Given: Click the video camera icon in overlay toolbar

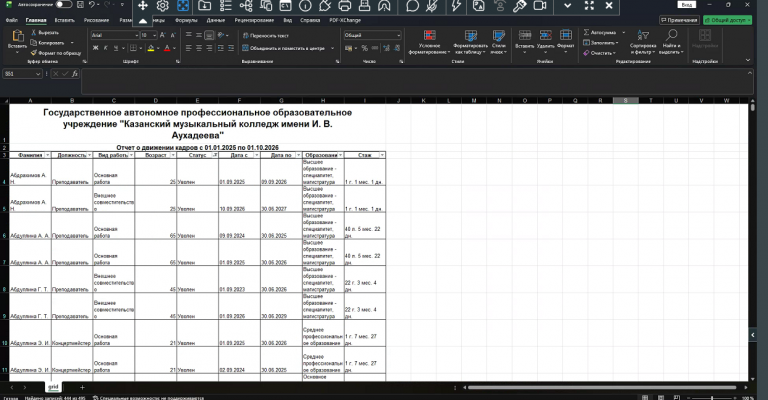Looking at the screenshot, I should tap(540, 6).
